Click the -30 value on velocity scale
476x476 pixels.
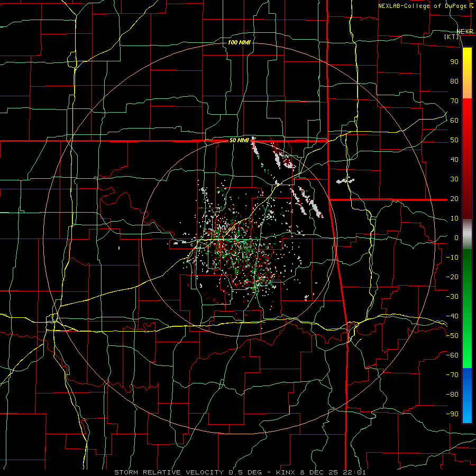pyautogui.click(x=452, y=297)
